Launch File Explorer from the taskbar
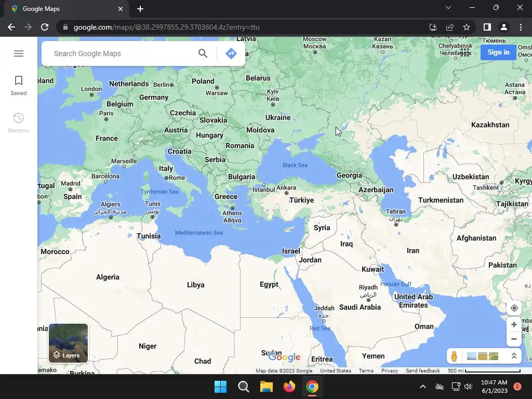The image size is (532, 399). (x=267, y=387)
